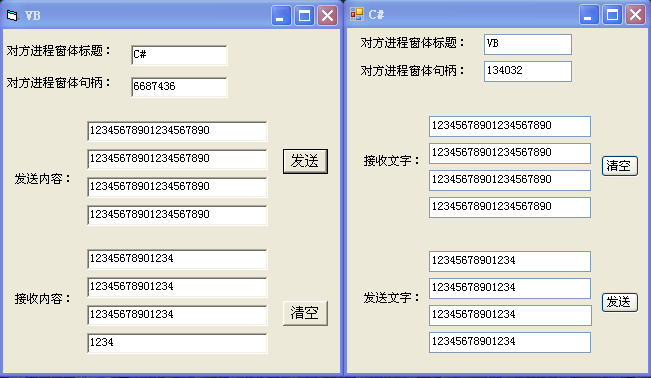Image resolution: width=651 pixels, height=378 pixels.
Task: Click second 发送文字 text box in C# window
Action: pyautogui.click(x=510, y=288)
